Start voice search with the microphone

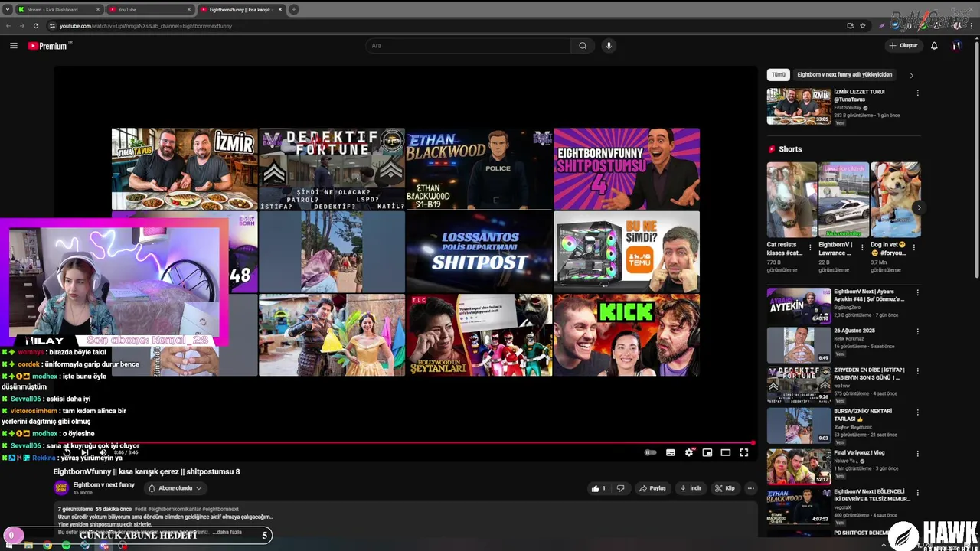click(609, 46)
